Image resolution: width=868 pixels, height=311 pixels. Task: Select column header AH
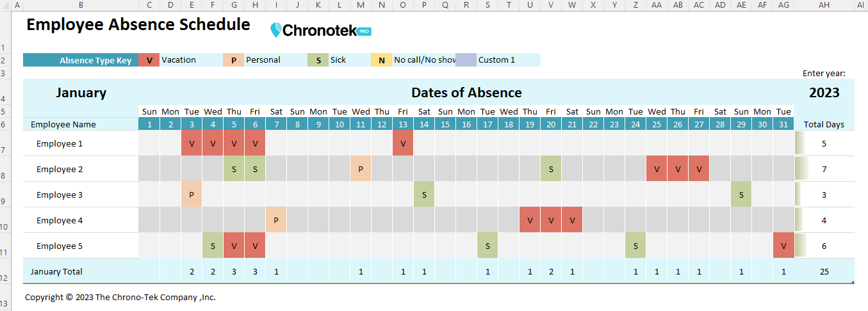tap(824, 4)
